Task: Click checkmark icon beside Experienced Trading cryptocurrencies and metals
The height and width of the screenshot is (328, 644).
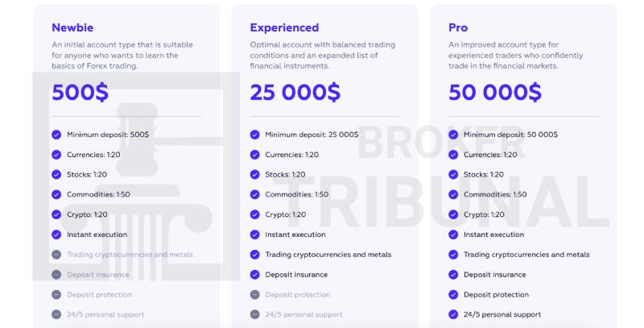Action: click(x=254, y=255)
